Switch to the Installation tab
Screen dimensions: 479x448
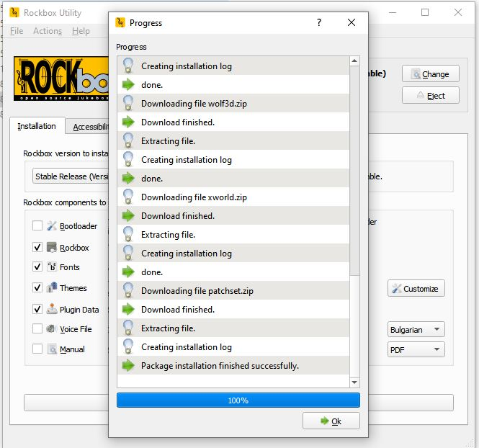coord(37,126)
